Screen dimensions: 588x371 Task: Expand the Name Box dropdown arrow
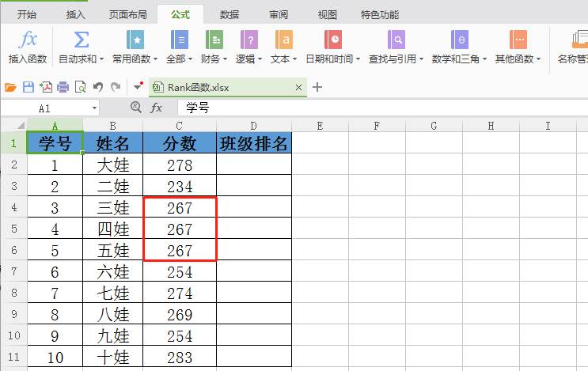[x=94, y=108]
